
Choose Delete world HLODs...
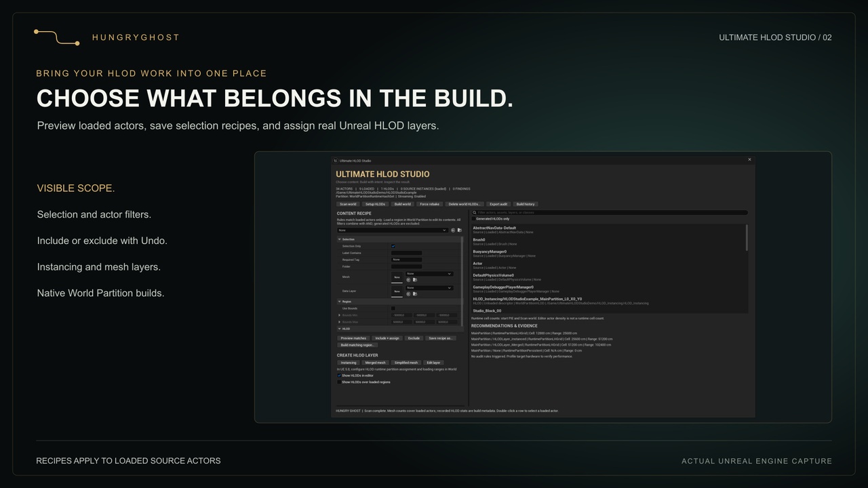pos(465,204)
